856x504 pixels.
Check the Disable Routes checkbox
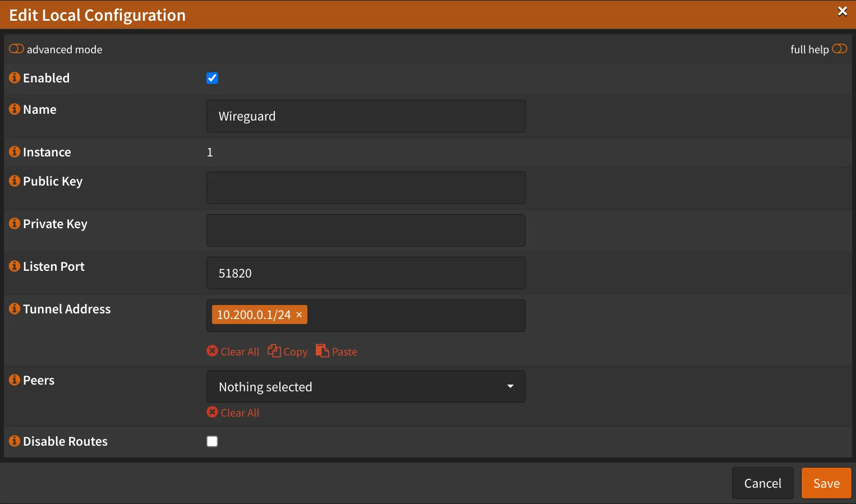tap(212, 442)
